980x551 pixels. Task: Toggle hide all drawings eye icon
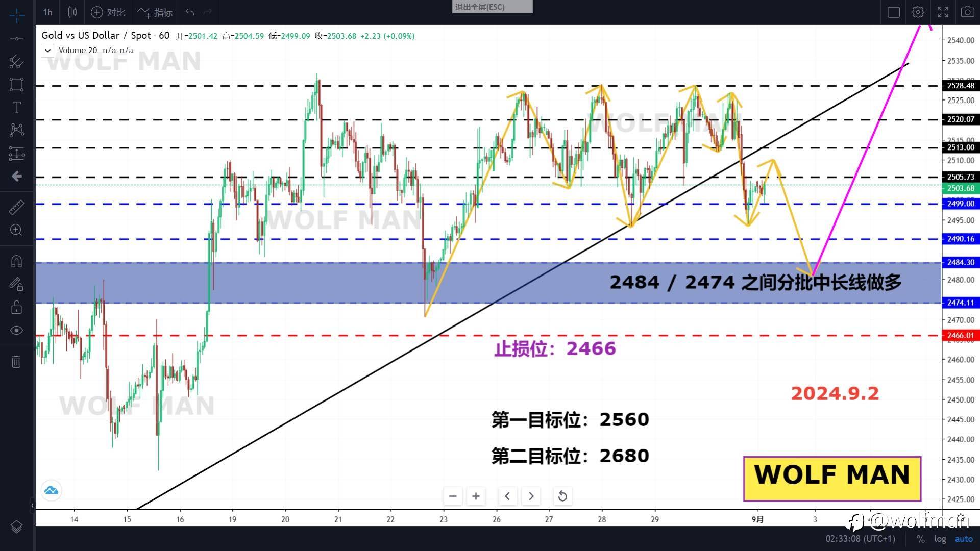pyautogui.click(x=16, y=331)
